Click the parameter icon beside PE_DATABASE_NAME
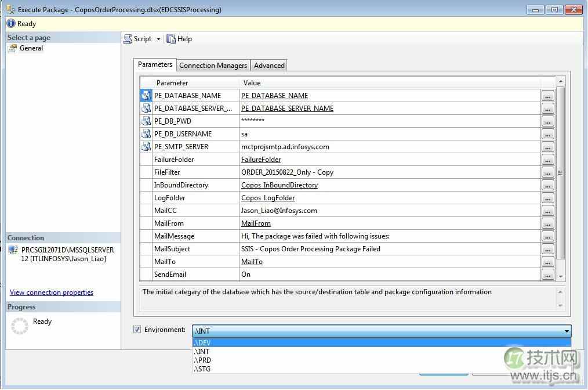Image resolution: width=588 pixels, height=390 pixels. point(146,95)
